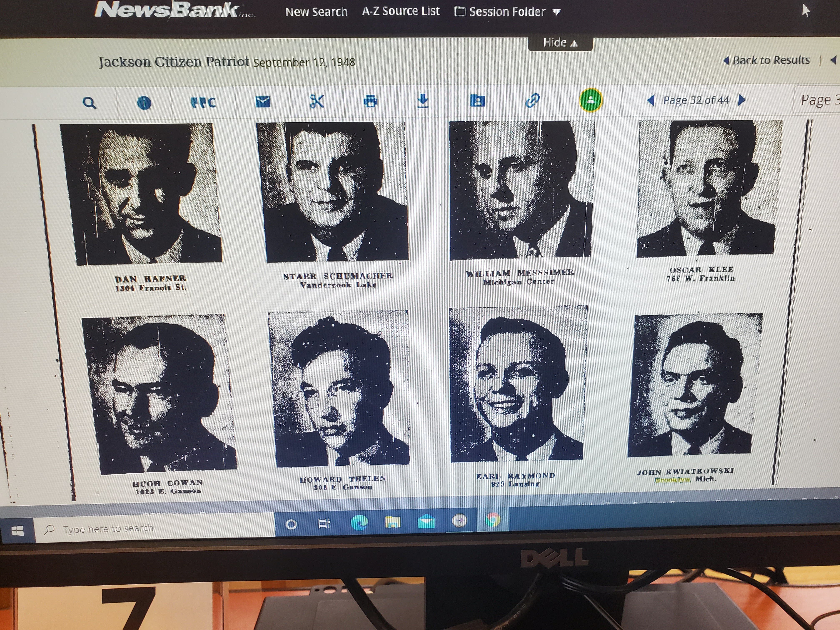
Task: Select the scissors clip tool
Action: pyautogui.click(x=317, y=101)
